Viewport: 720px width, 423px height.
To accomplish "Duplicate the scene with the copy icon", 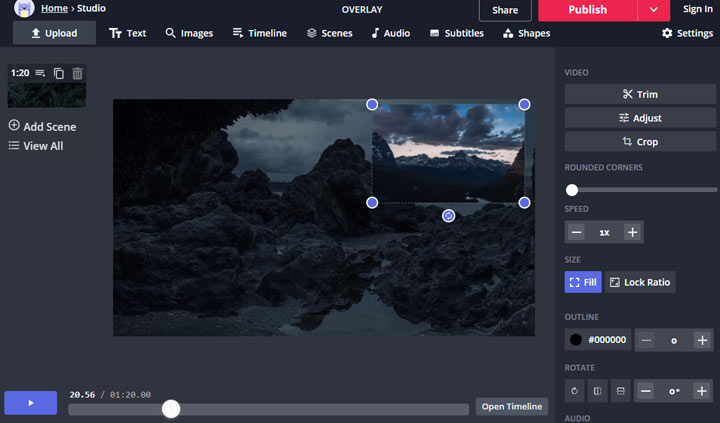I will click(x=59, y=73).
